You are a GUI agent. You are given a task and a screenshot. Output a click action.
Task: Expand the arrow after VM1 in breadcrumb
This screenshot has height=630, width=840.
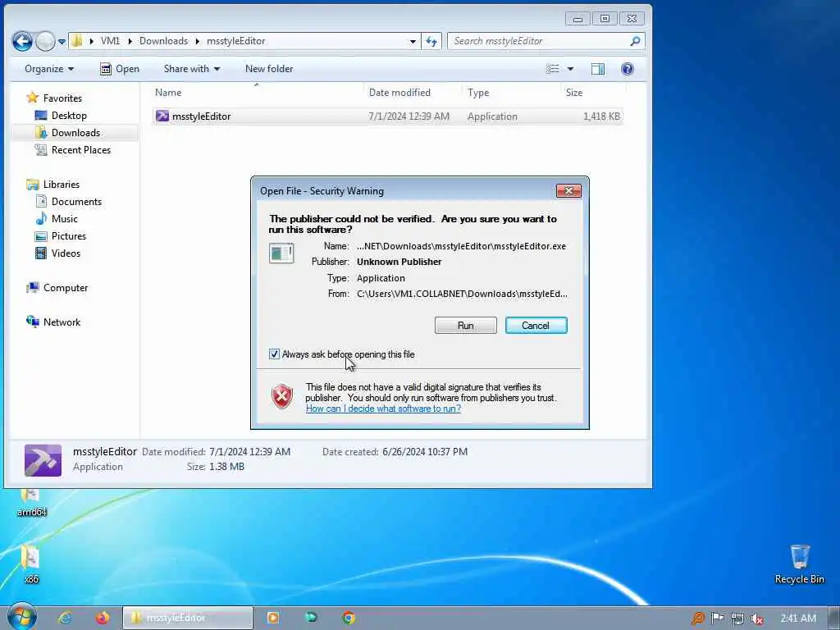point(130,41)
